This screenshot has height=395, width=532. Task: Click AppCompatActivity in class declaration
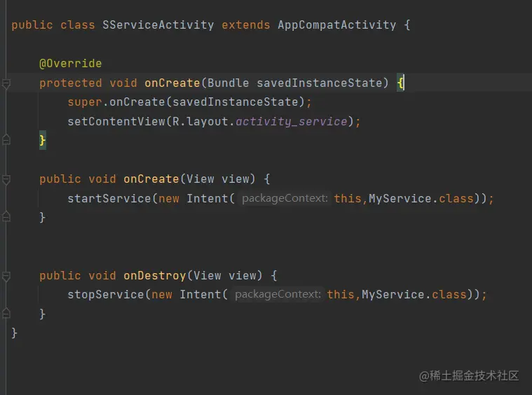coord(337,25)
